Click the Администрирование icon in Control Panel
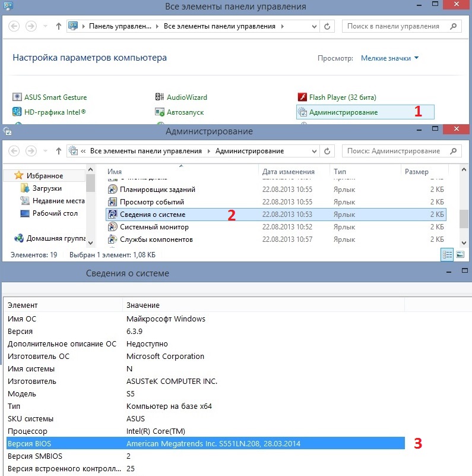This screenshot has height=476, width=472. click(302, 112)
